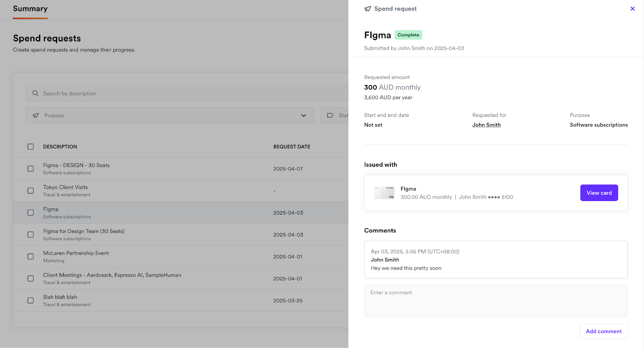
Task: Click the Not set date value
Action: pos(373,125)
